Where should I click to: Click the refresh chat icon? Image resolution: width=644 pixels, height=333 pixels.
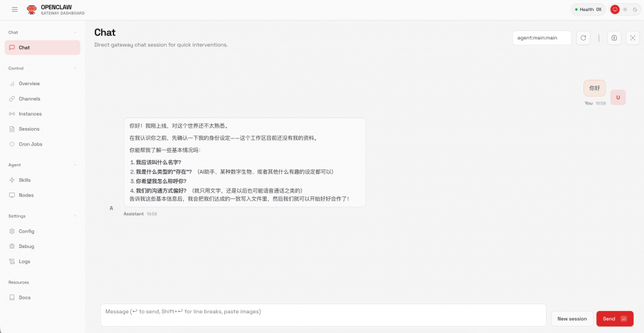coord(583,38)
